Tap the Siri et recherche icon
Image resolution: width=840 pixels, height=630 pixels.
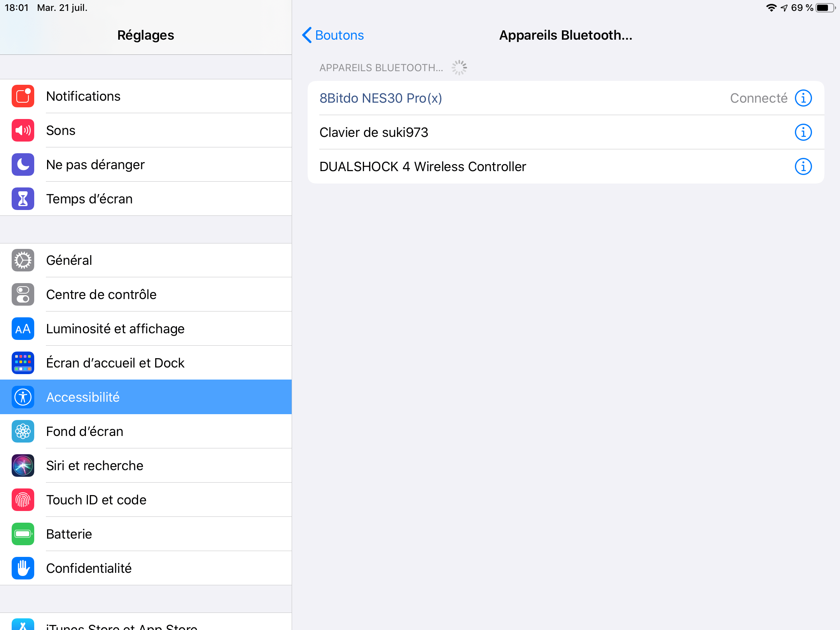23,465
